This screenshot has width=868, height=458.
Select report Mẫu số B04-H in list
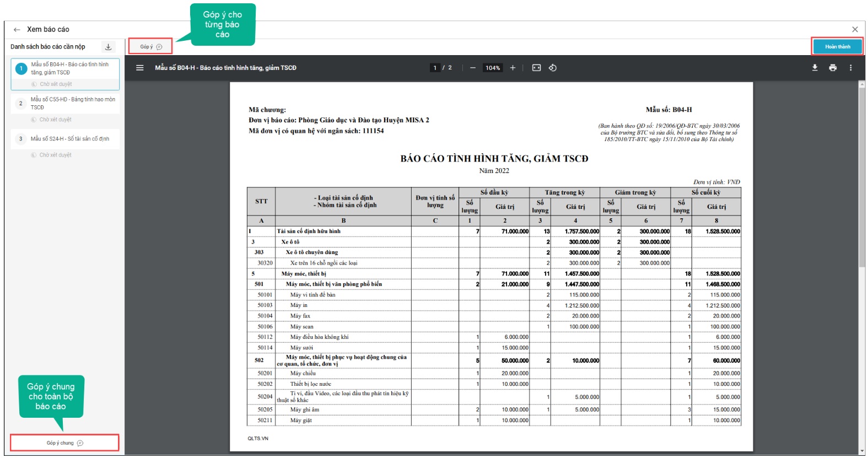click(x=69, y=68)
